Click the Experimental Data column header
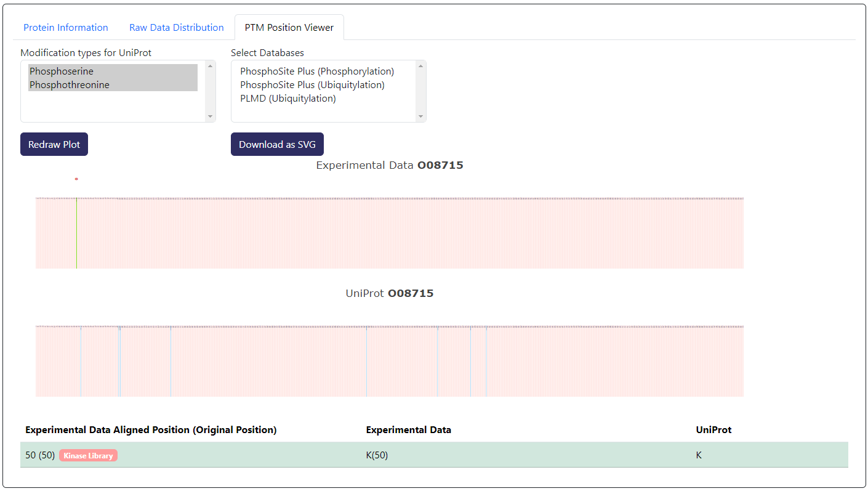 pos(409,430)
